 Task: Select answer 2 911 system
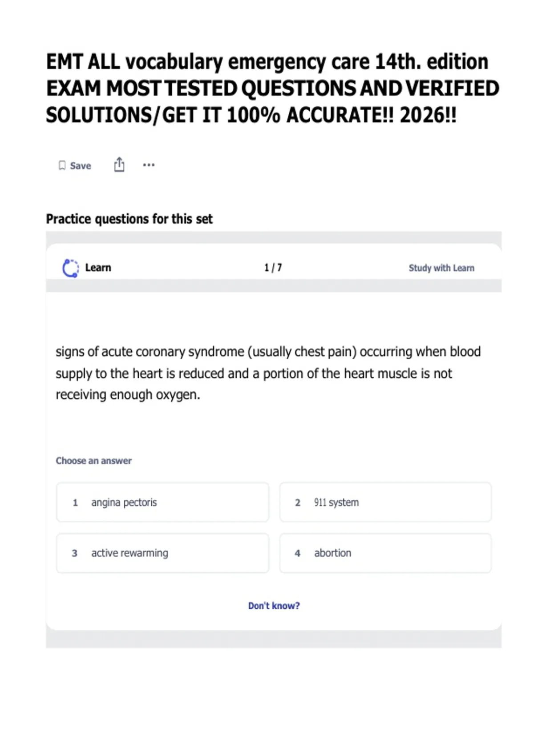click(385, 502)
